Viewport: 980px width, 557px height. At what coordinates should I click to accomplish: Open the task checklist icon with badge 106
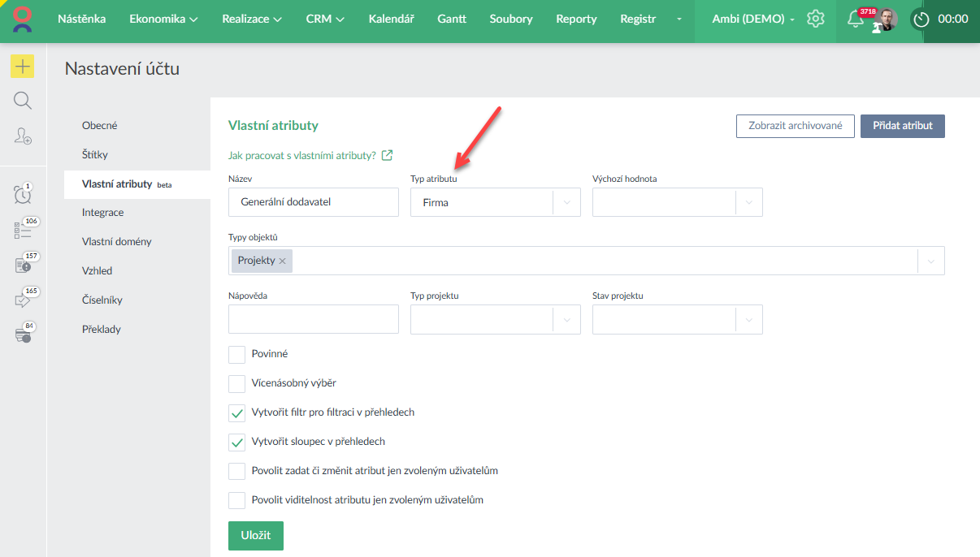pyautogui.click(x=23, y=231)
